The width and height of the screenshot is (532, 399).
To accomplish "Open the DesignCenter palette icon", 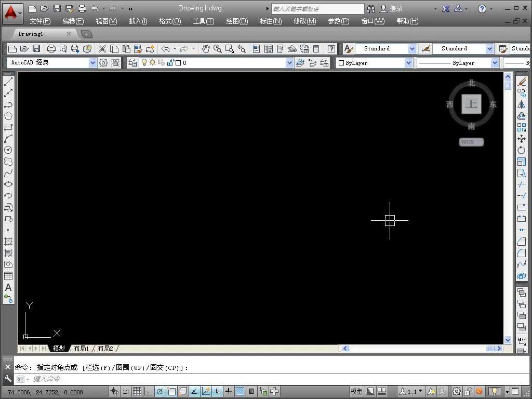I will [x=269, y=49].
